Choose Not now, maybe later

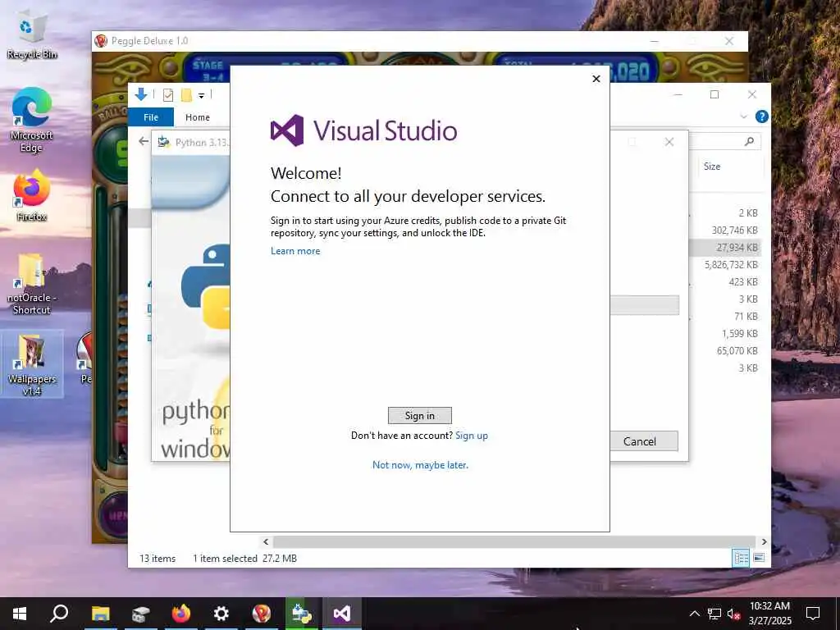(420, 465)
